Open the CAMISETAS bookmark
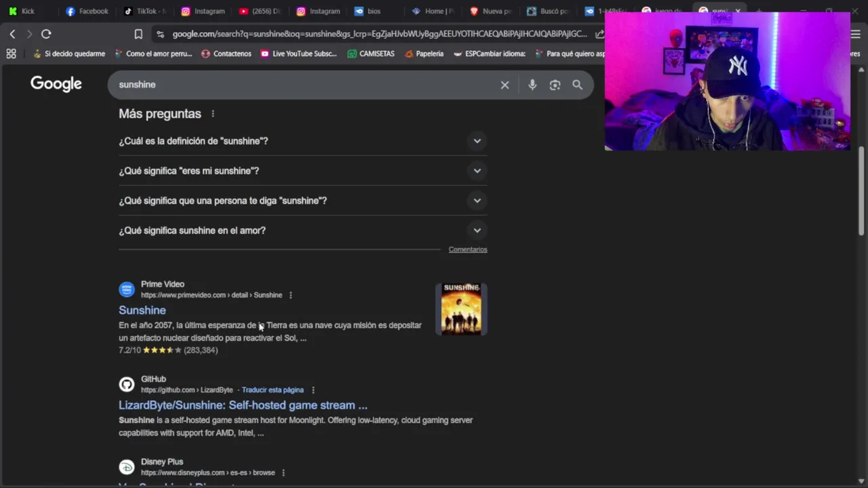This screenshot has width=868, height=488. point(371,54)
